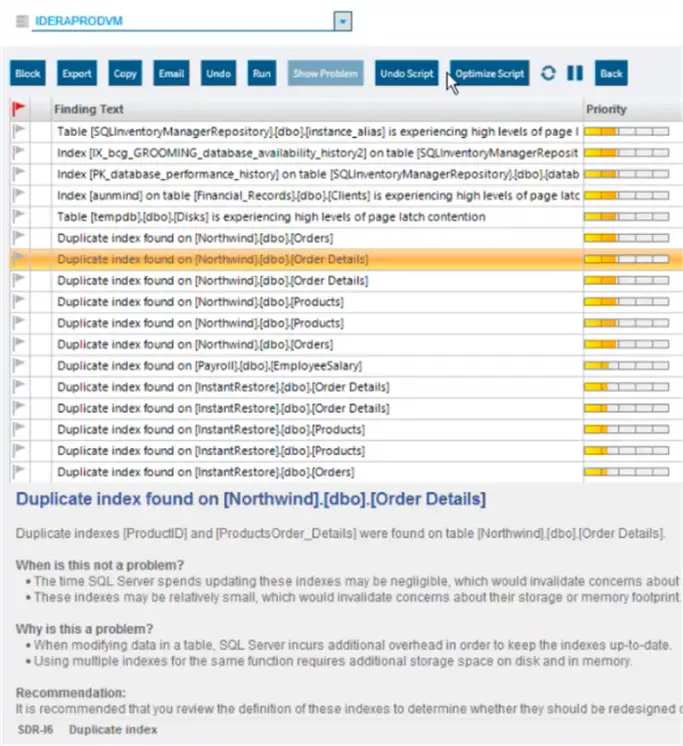The height and width of the screenshot is (746, 683).
Task: Click the Show Problem button
Action: click(325, 73)
